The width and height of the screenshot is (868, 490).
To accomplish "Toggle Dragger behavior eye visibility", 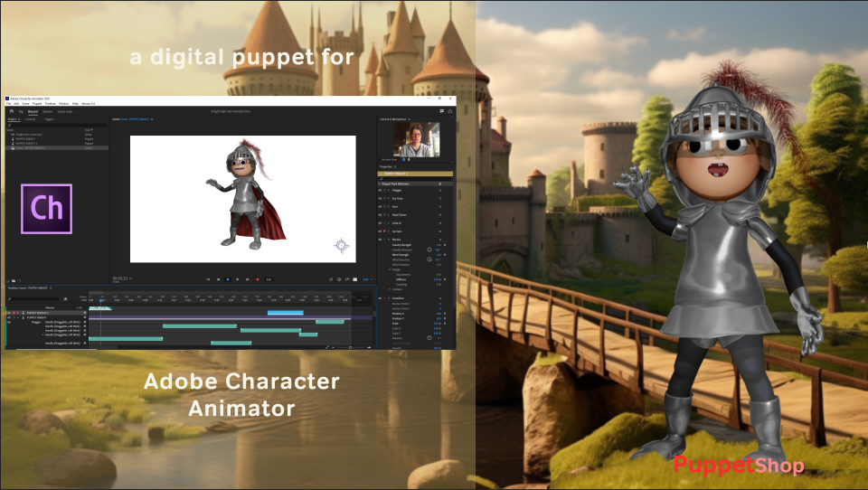I will (x=380, y=191).
